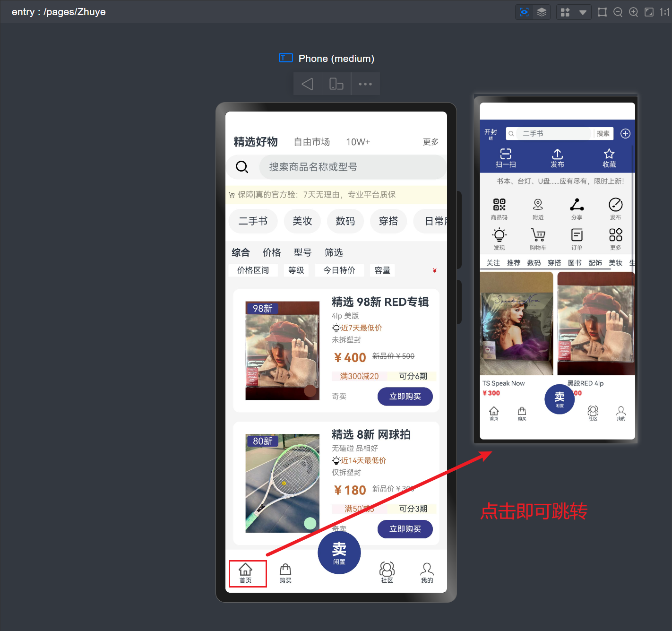Select the 推荐 tab in right preview

point(514,263)
